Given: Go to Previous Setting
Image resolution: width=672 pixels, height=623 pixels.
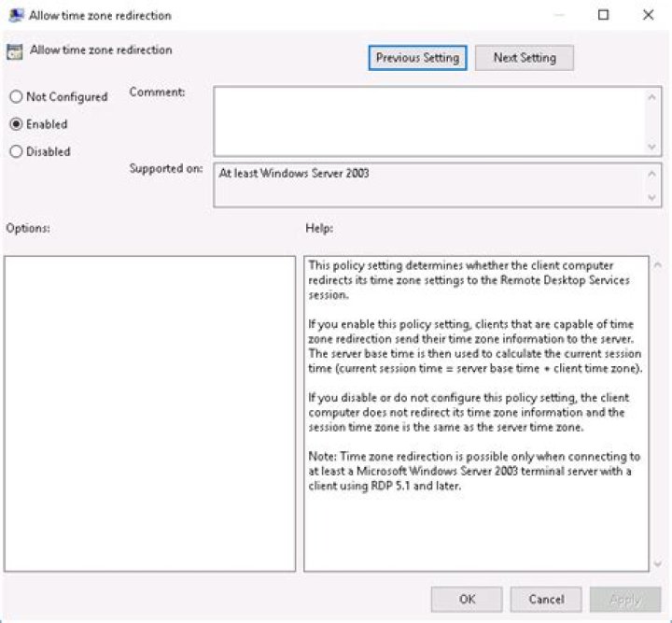Looking at the screenshot, I should click(x=417, y=58).
